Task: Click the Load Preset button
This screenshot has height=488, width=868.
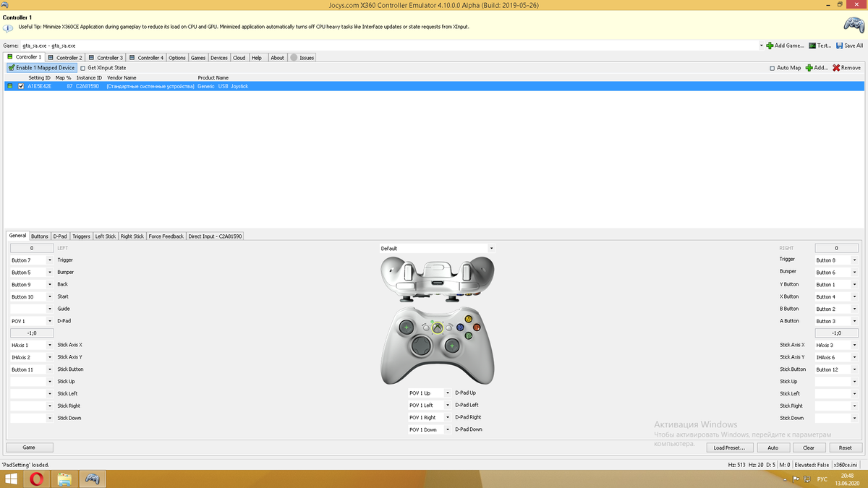Action: tap(729, 448)
